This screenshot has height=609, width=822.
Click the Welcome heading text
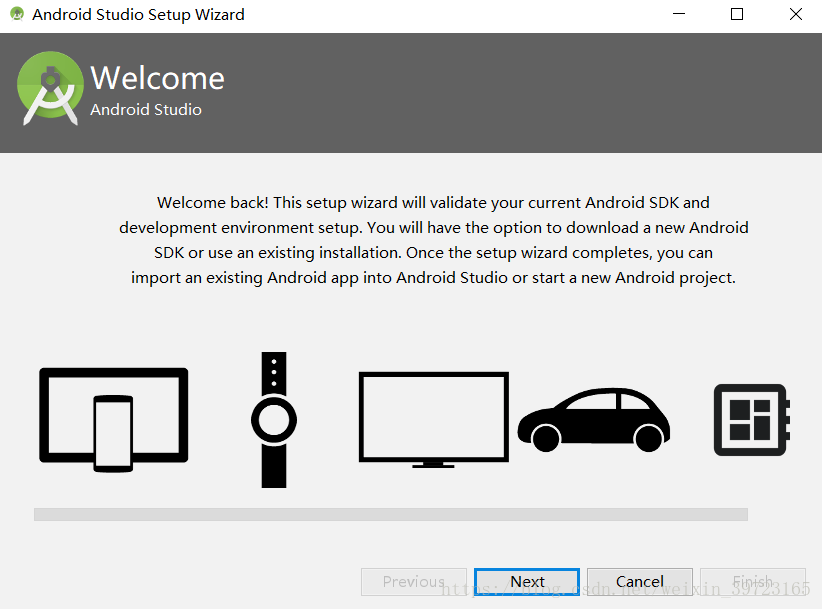[x=157, y=78]
